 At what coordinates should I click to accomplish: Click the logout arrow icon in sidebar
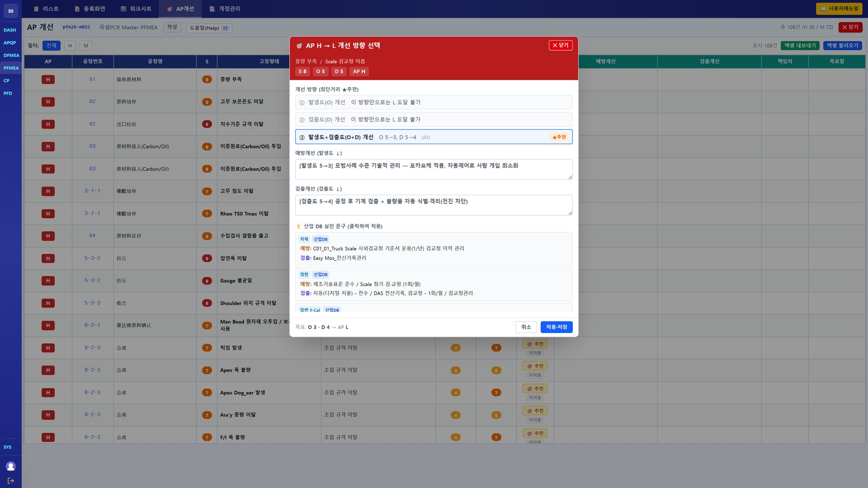pyautogui.click(x=11, y=481)
